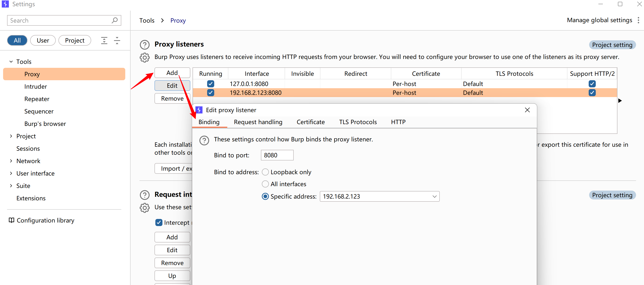Viewport: 644px width, 285px height.
Task: Open Proxy listeners gear options
Action: click(145, 58)
